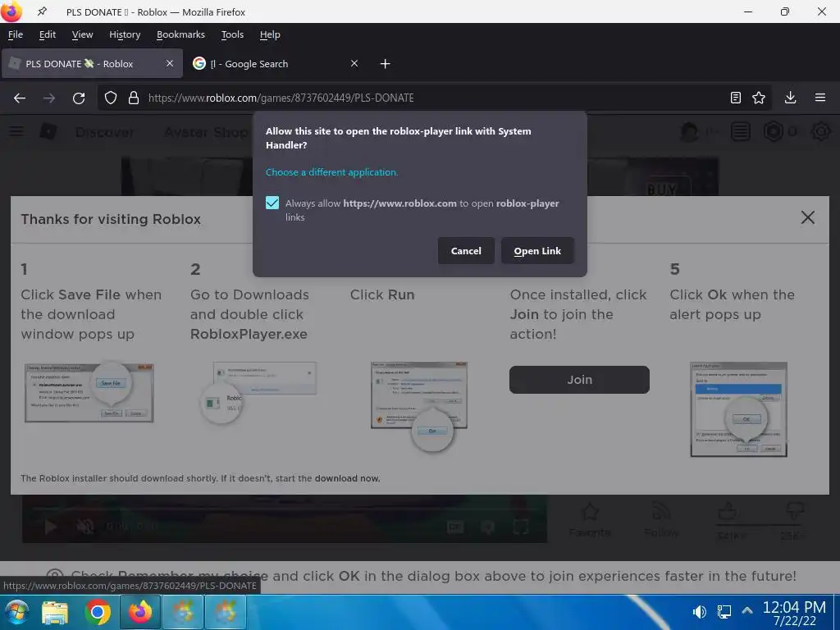
Task: Open the View menu
Action: pyautogui.click(x=82, y=34)
